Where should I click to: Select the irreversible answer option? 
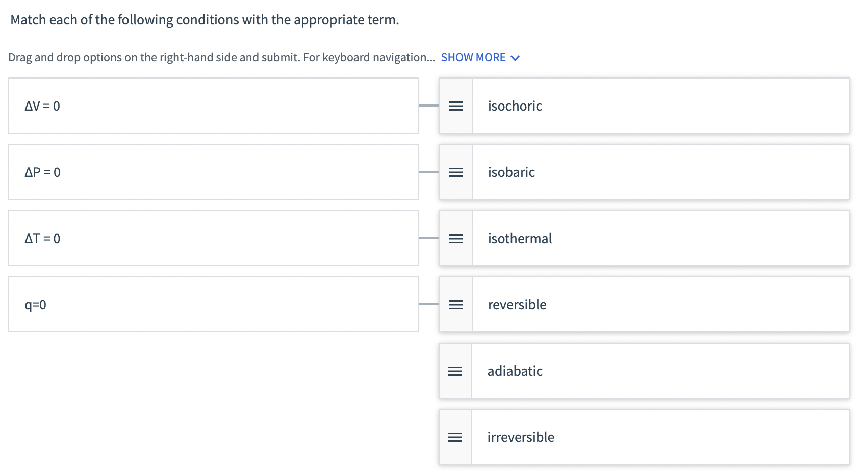(x=644, y=437)
